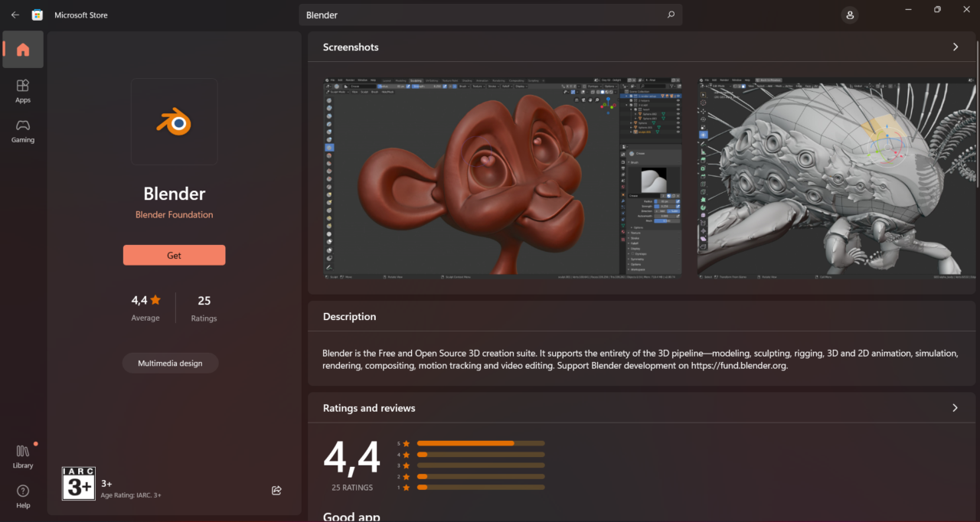Click the share icon for Blender

coord(276,490)
